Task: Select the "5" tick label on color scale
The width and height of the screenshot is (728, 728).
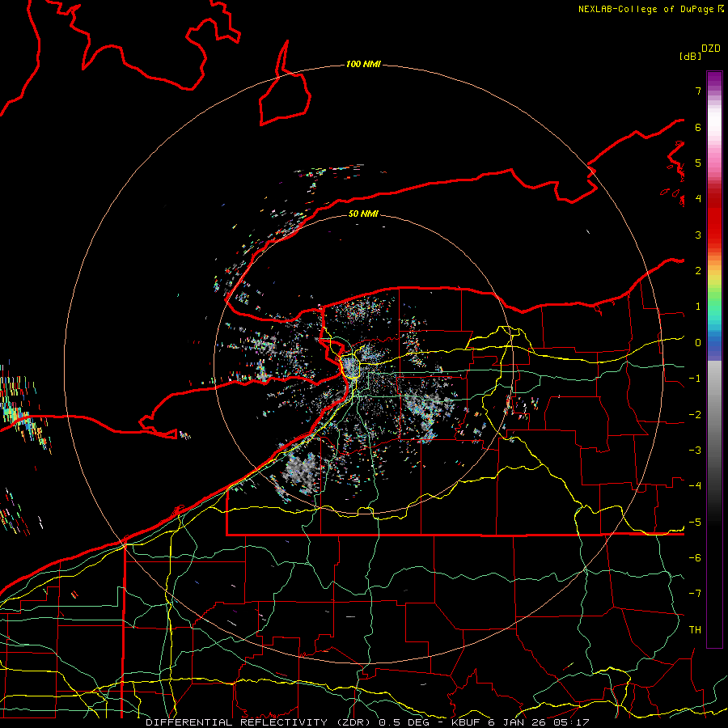Action: pos(698,163)
